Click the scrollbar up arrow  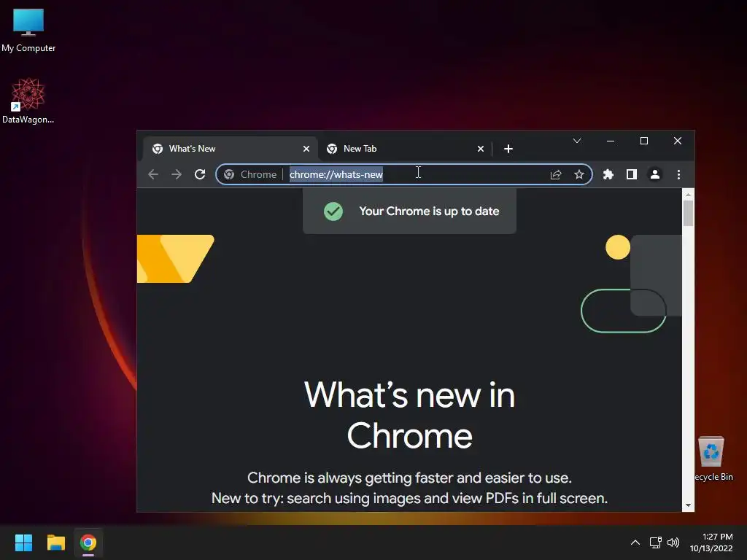coord(689,194)
